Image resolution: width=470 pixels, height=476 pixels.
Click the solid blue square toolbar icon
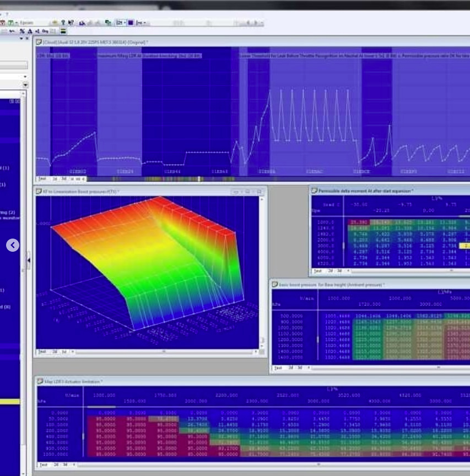tap(131, 23)
